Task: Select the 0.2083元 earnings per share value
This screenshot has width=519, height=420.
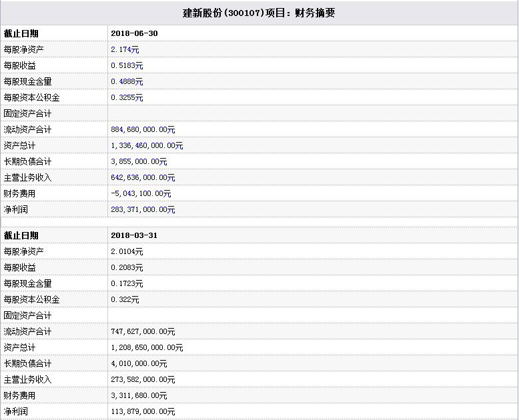Action: click(127, 267)
